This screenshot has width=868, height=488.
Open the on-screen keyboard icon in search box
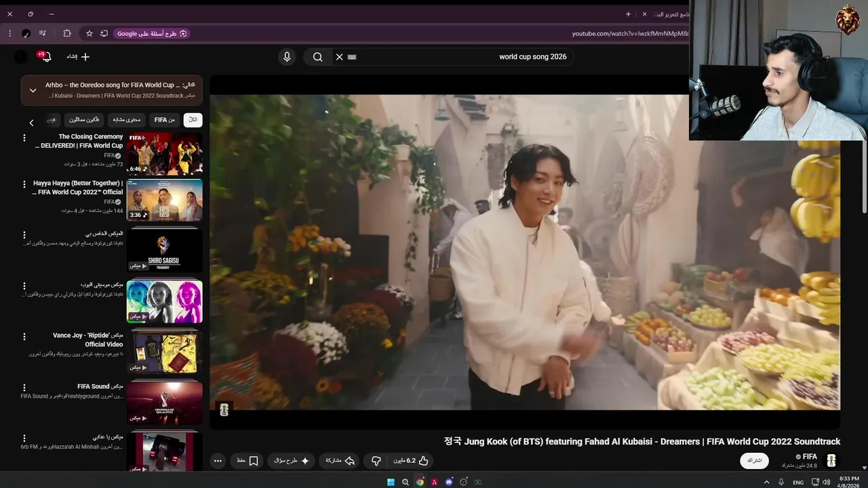(x=352, y=57)
